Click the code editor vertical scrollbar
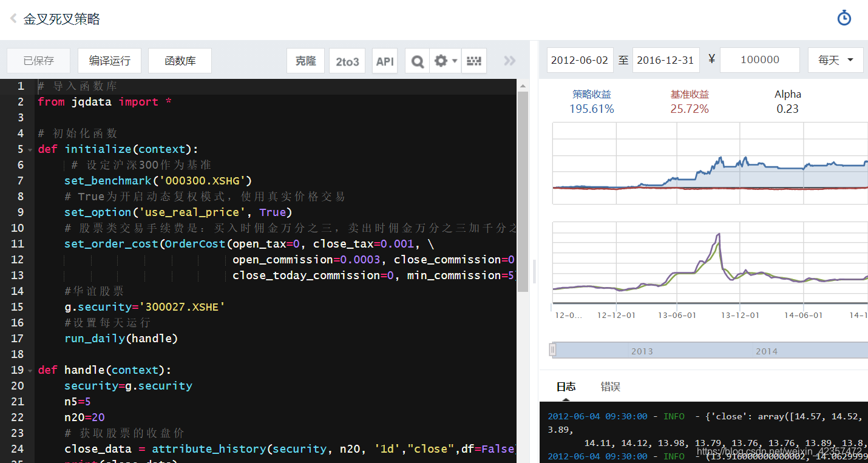This screenshot has height=463, width=868. (521, 191)
